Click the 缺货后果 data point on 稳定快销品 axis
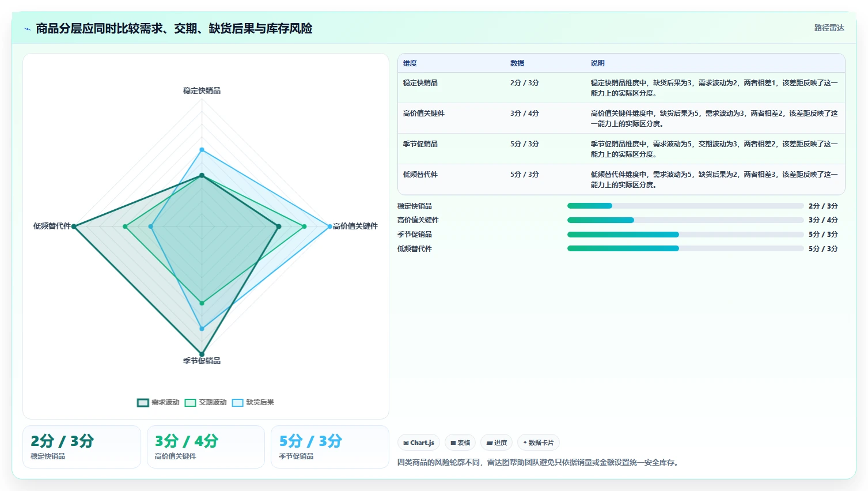The image size is (868, 491). click(202, 150)
